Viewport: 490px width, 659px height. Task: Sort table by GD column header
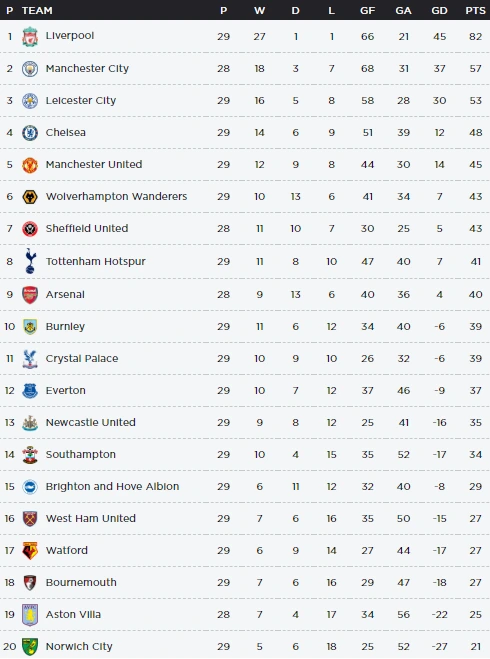point(439,10)
